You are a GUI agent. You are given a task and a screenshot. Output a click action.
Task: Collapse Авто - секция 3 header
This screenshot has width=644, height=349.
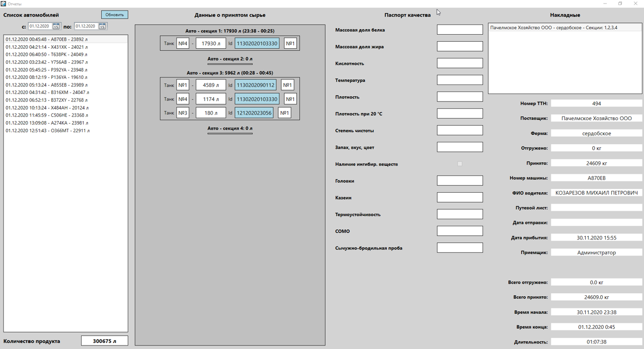coord(230,73)
